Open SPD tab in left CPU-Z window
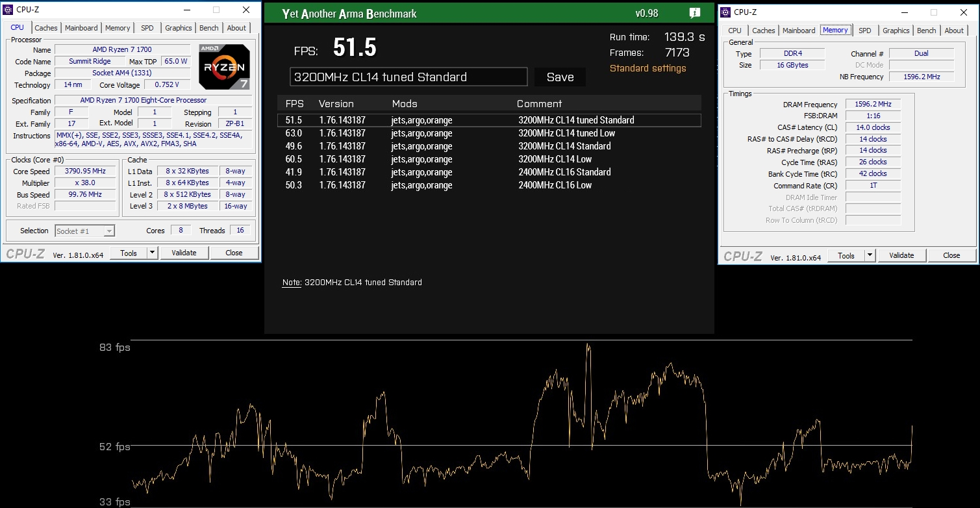The height and width of the screenshot is (508, 980). click(147, 28)
